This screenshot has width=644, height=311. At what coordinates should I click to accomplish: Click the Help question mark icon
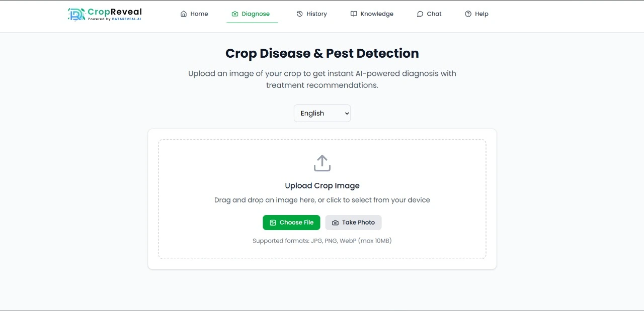click(467, 14)
